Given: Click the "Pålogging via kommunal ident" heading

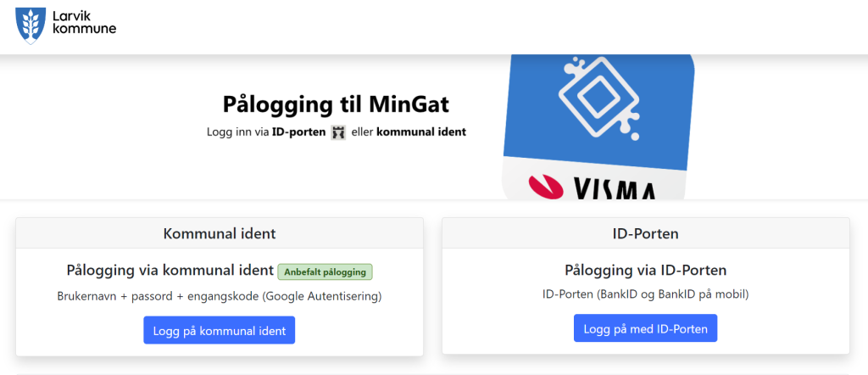Looking at the screenshot, I should coord(170,271).
